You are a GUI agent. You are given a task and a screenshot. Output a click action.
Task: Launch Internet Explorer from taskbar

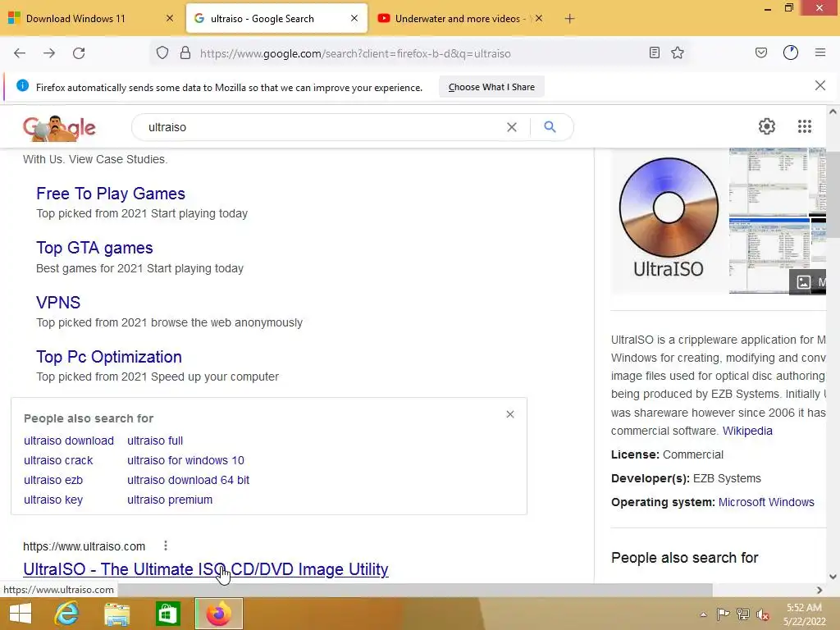67,614
